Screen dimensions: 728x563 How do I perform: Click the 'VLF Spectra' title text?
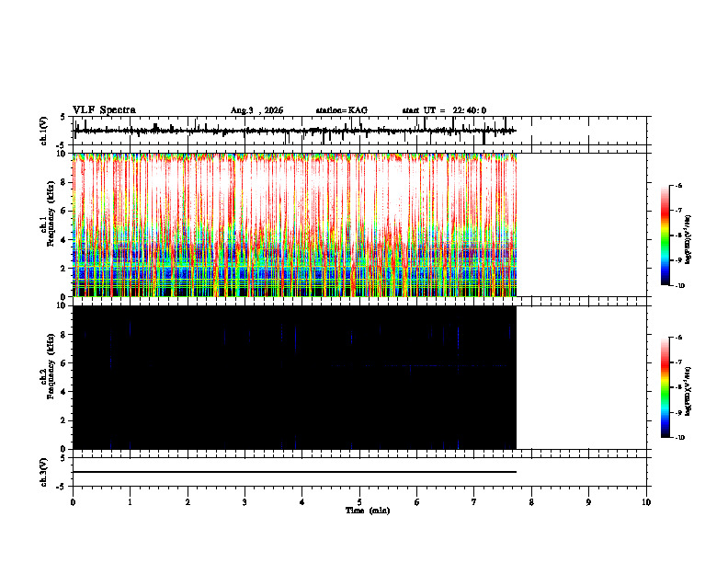(x=104, y=110)
